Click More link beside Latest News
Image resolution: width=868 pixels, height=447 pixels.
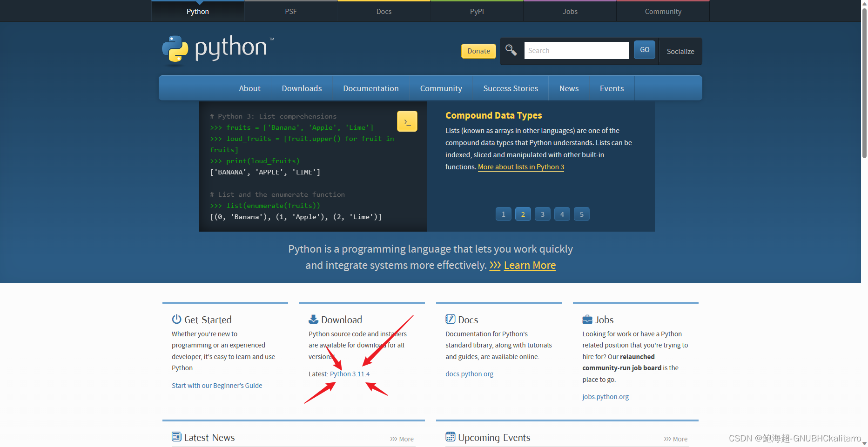[x=402, y=439]
